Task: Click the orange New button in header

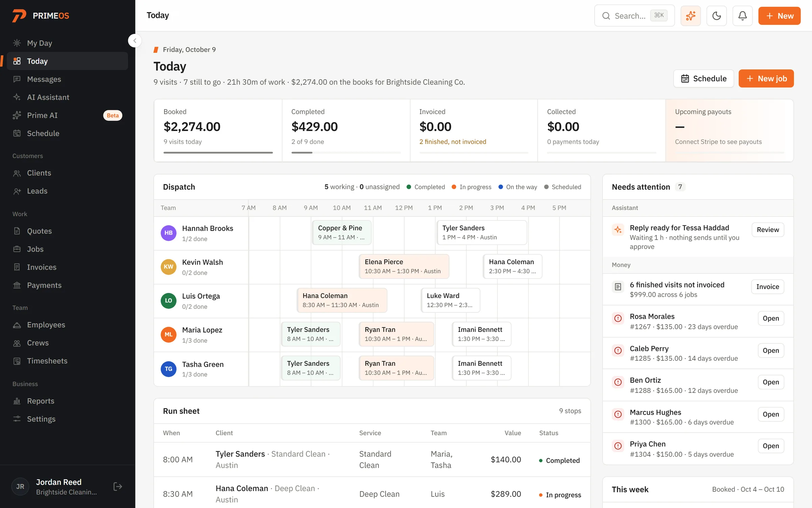Action: click(779, 16)
